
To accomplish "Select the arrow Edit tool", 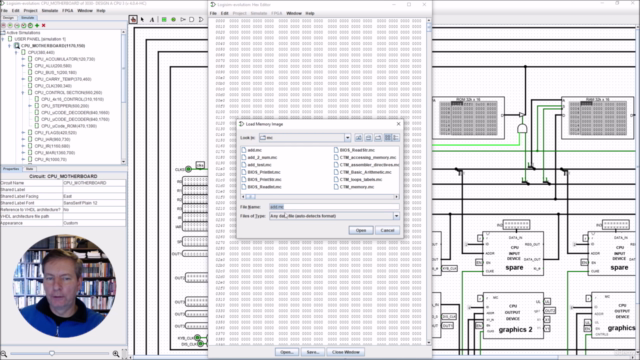I will click(142, 19).
